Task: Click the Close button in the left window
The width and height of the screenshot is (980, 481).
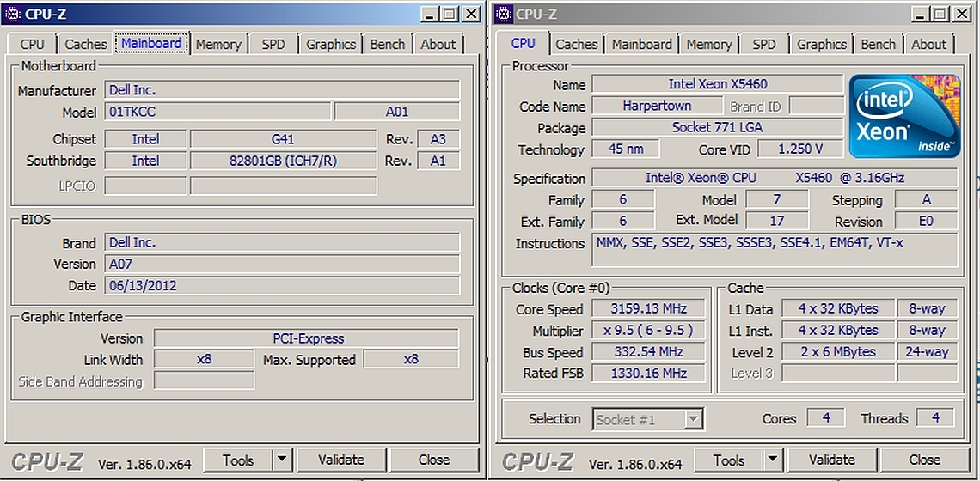Action: pyautogui.click(x=434, y=460)
